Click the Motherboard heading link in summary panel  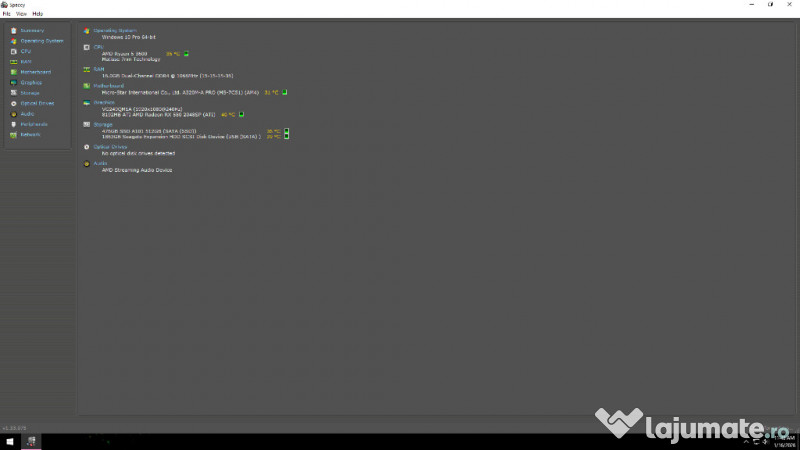(x=108, y=85)
